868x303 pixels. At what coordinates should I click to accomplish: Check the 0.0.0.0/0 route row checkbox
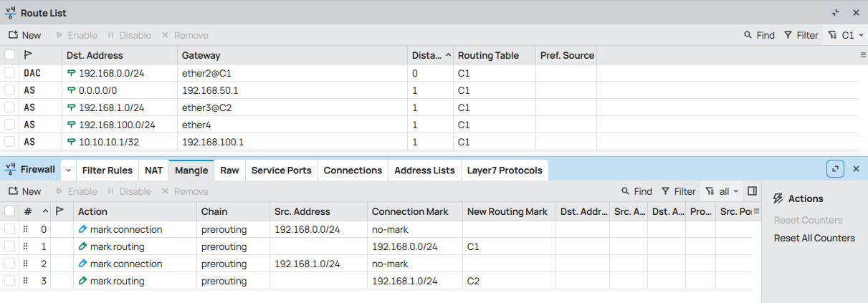(9, 90)
